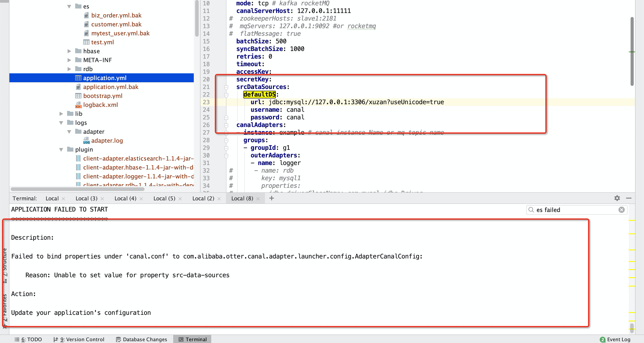Fold the srcDataSources block in gutter
The image size is (644, 343).
click(226, 87)
